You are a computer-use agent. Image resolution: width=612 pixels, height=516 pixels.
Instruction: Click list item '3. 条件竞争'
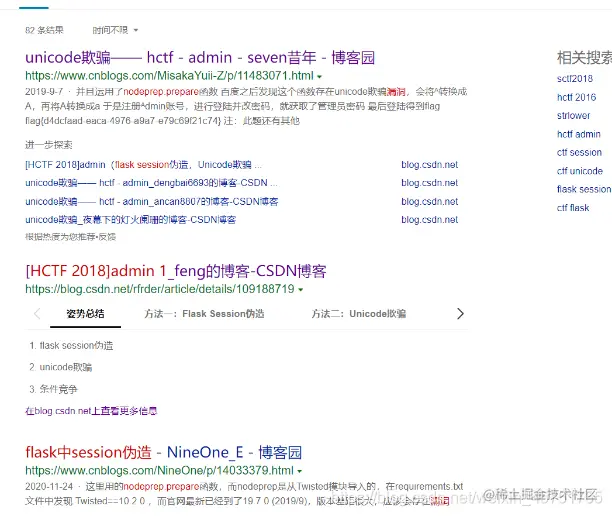pos(53,389)
